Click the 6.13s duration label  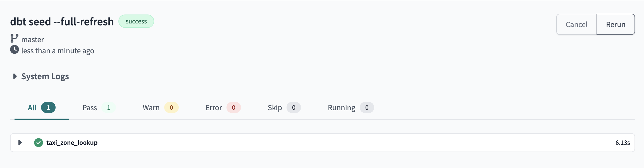[623, 143]
